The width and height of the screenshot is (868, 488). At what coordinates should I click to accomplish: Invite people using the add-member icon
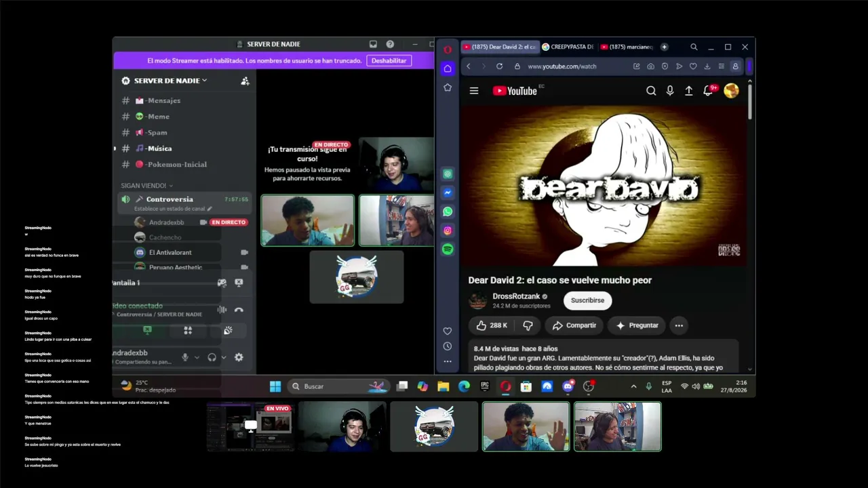245,81
